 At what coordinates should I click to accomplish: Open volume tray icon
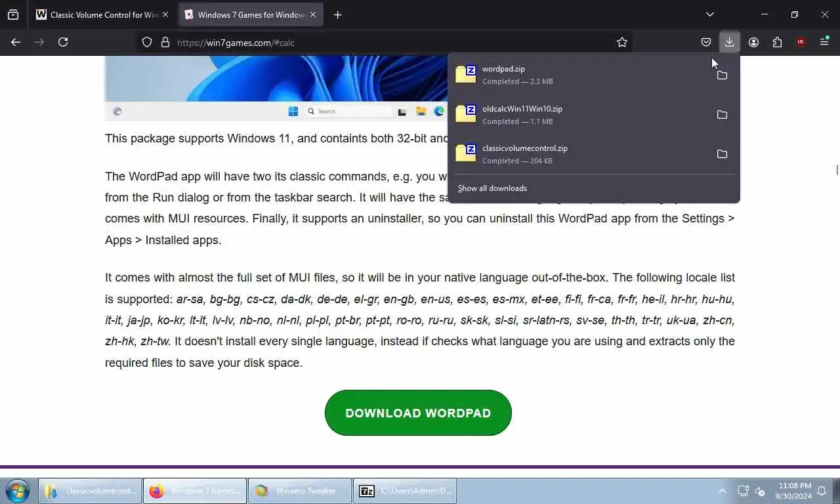click(x=760, y=491)
